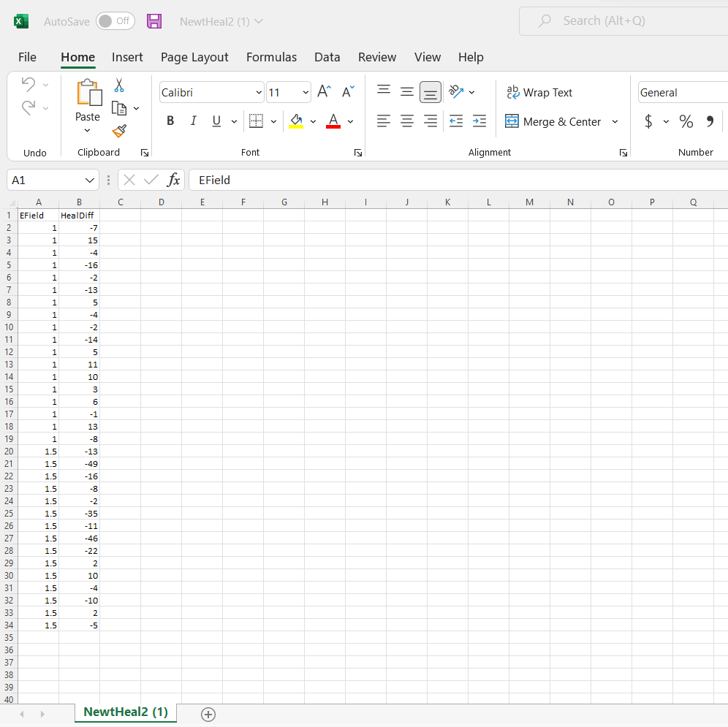This screenshot has width=728, height=727.
Task: Switch to the Formulas ribbon tab
Action: coord(271,57)
